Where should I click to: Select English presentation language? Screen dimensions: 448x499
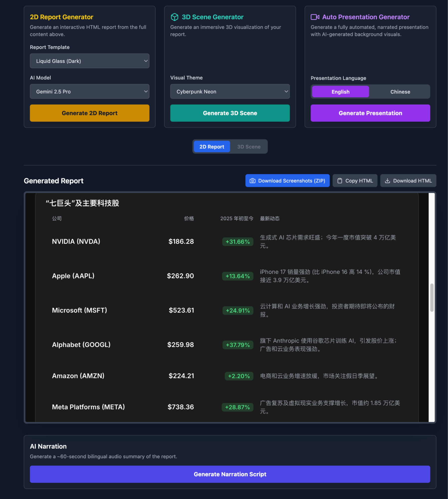pos(340,92)
